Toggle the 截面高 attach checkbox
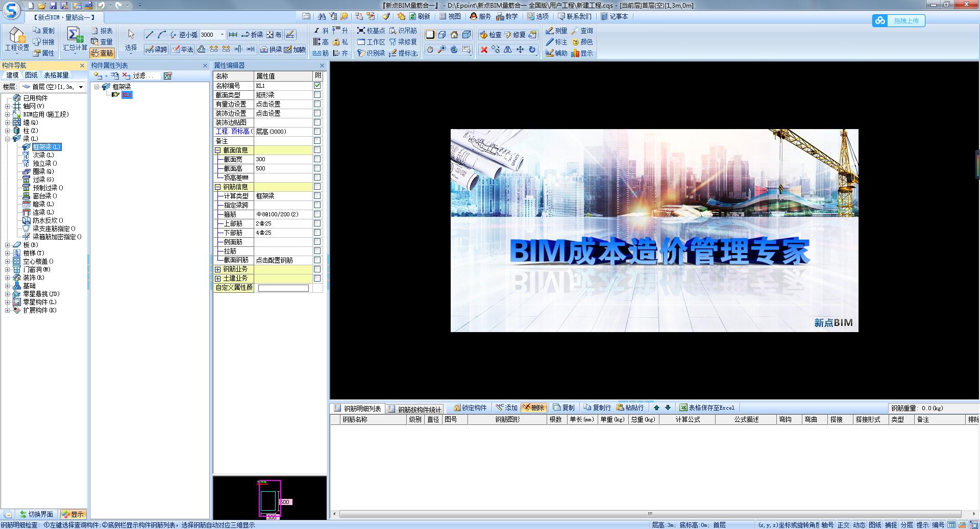Screen dimensions: 980x529 317,168
